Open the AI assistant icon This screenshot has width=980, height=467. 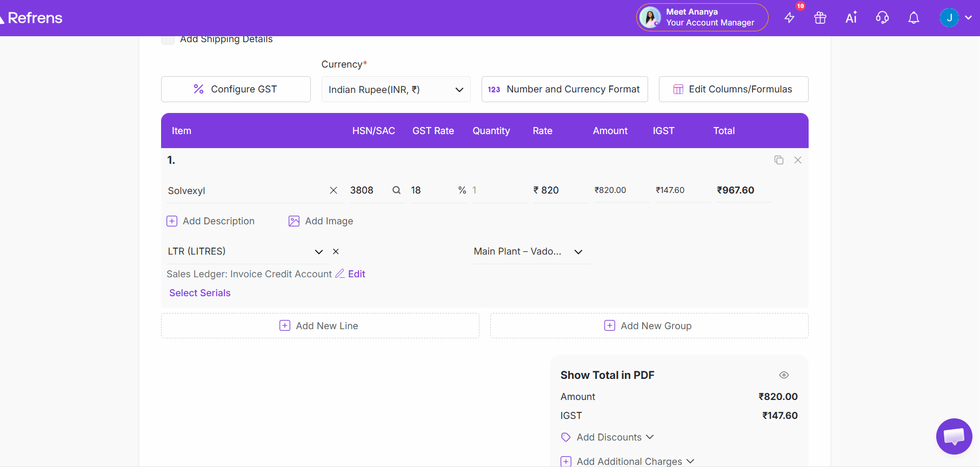coord(851,18)
